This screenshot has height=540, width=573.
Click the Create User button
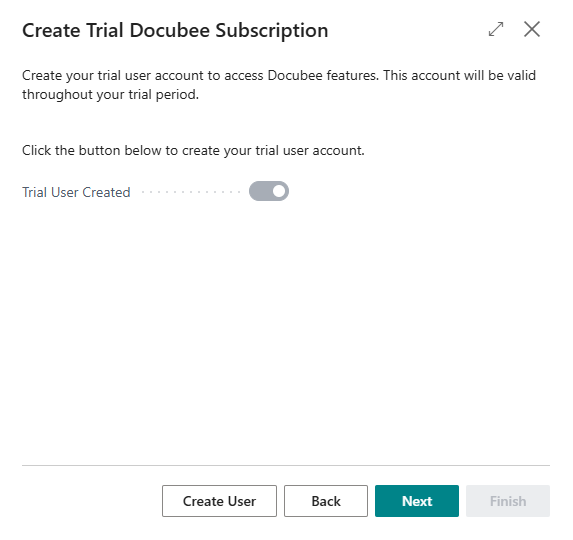click(x=219, y=501)
